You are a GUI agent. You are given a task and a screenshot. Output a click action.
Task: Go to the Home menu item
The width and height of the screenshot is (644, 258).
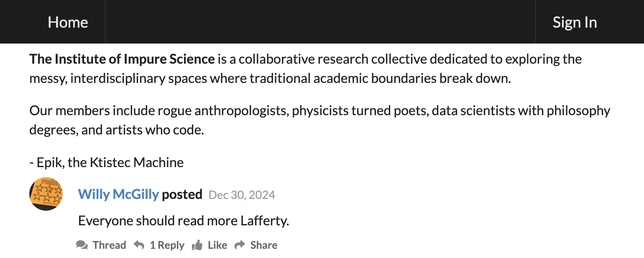(68, 22)
